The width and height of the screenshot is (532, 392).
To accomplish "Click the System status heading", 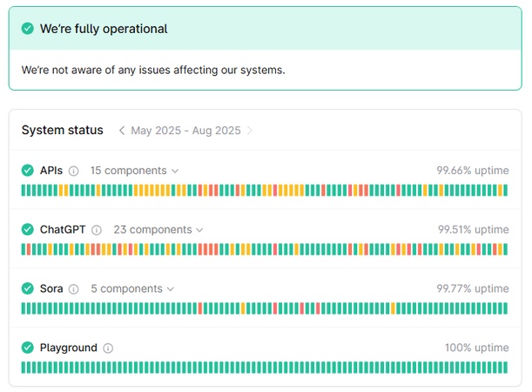I will 63,131.
